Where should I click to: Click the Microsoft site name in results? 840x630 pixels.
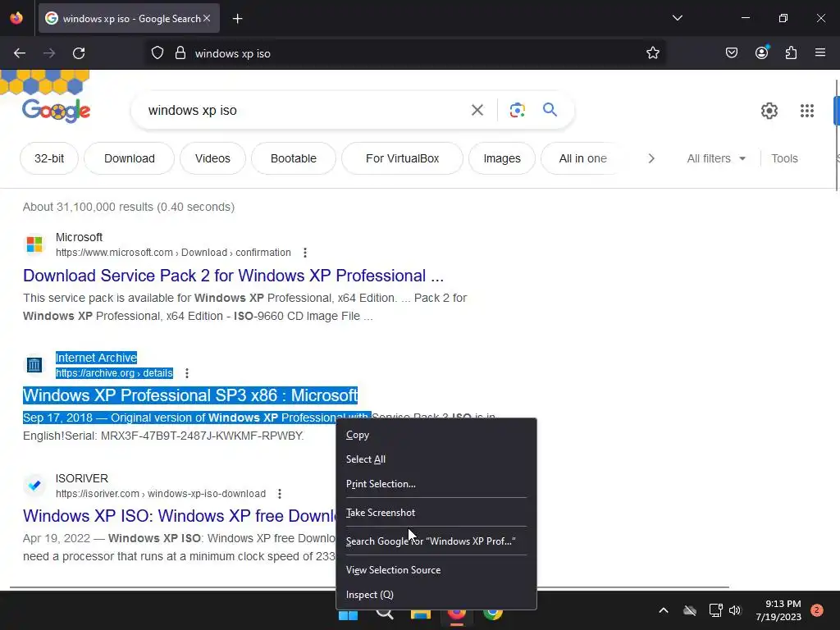79,237
